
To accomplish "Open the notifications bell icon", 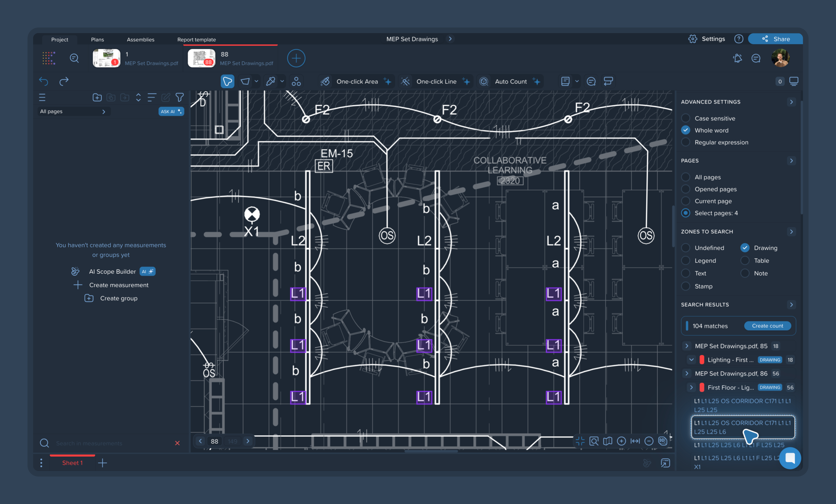I will coord(737,58).
